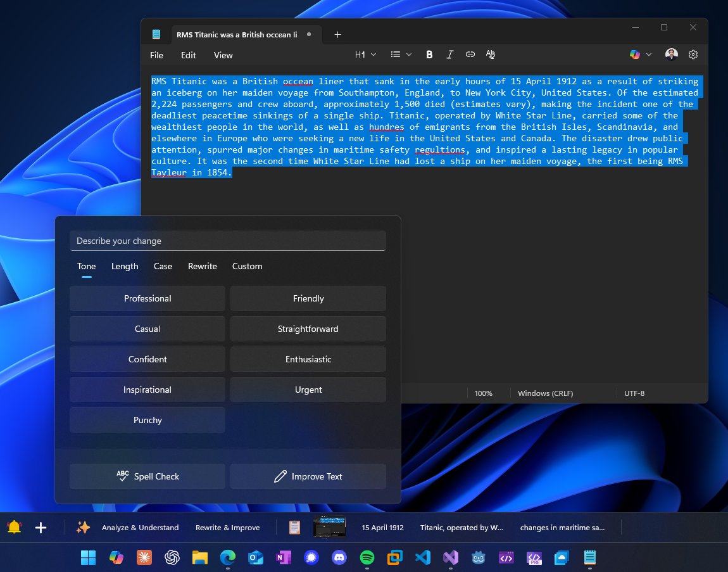728x572 pixels.
Task: Choose the Punchy tone
Action: [x=147, y=420]
